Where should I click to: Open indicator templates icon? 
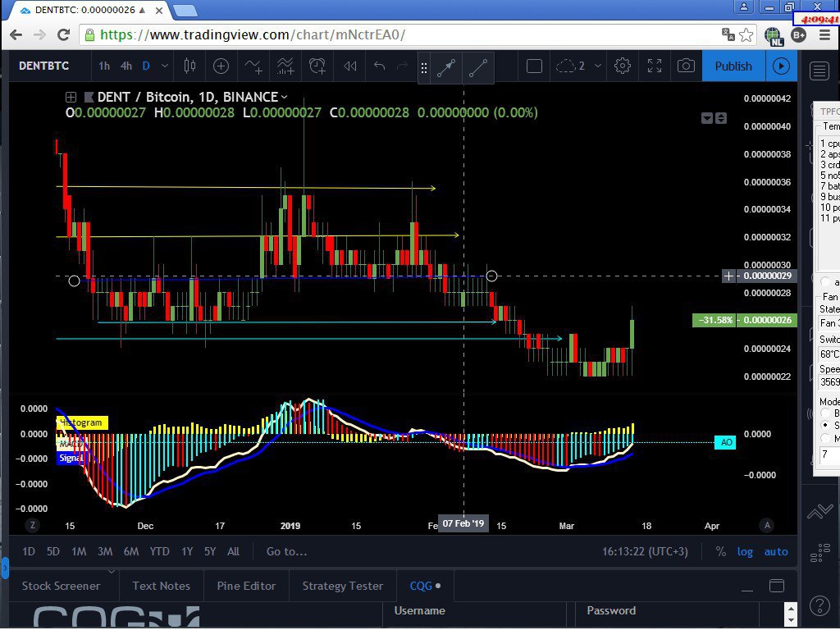point(285,66)
